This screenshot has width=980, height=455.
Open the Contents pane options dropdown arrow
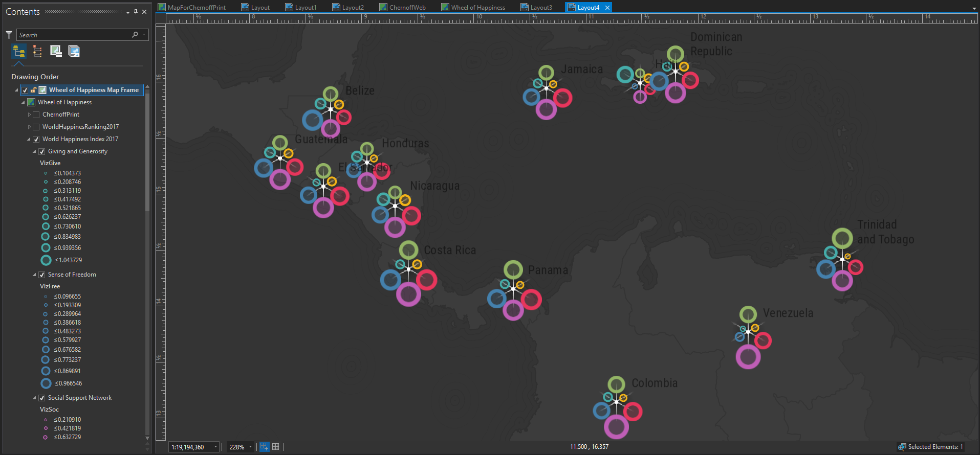click(x=128, y=12)
